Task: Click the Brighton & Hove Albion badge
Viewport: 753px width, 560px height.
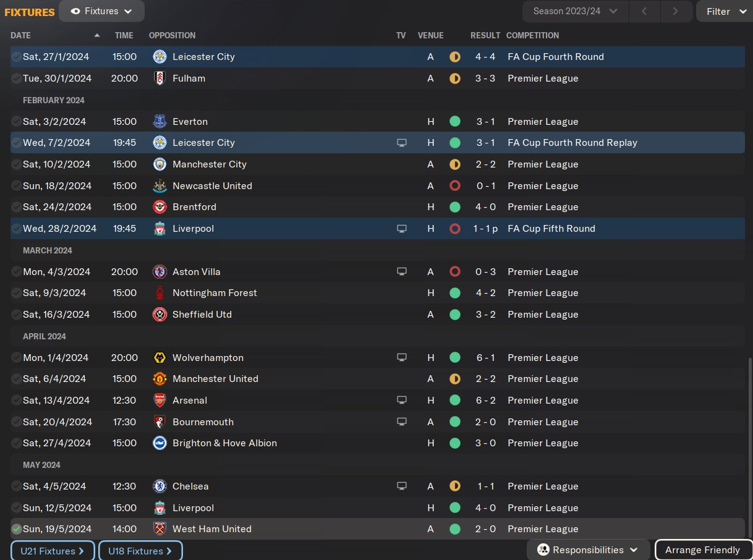Action: click(160, 443)
